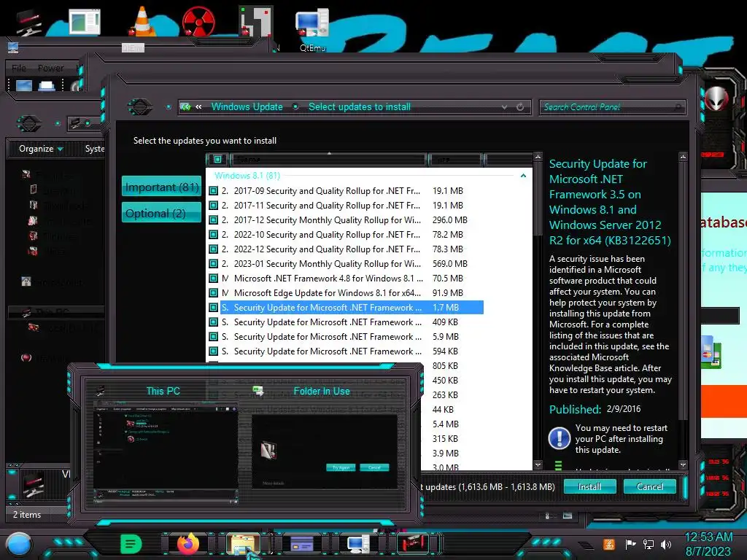This screenshot has height=560, width=747.
Task: Click the Windows Update breadcrumb
Action: [x=247, y=106]
